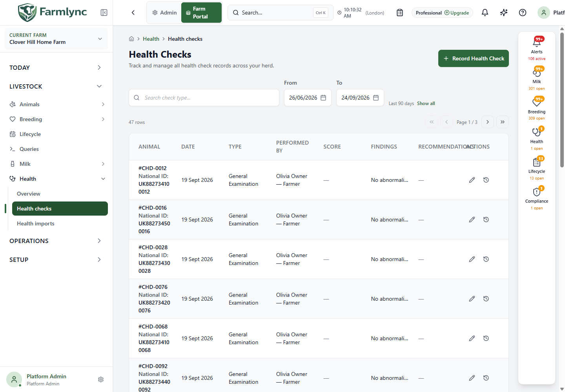
Task: Open the clipboard tasks icon
Action: 400,13
